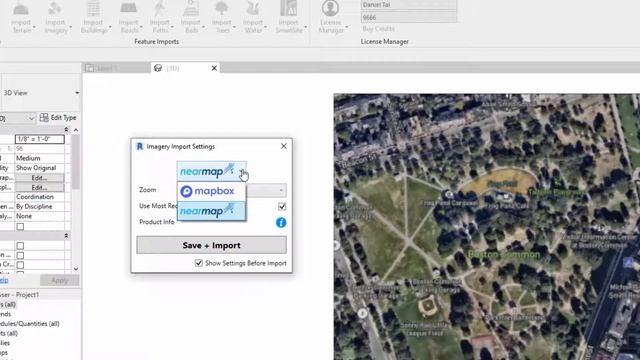Click the view scale field 1/8" = 1'-0"
The image size is (640, 360).
[x=40, y=139]
